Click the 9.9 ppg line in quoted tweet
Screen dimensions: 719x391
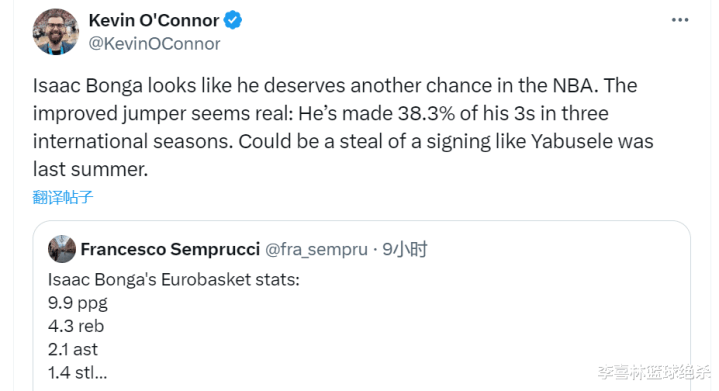tap(77, 303)
